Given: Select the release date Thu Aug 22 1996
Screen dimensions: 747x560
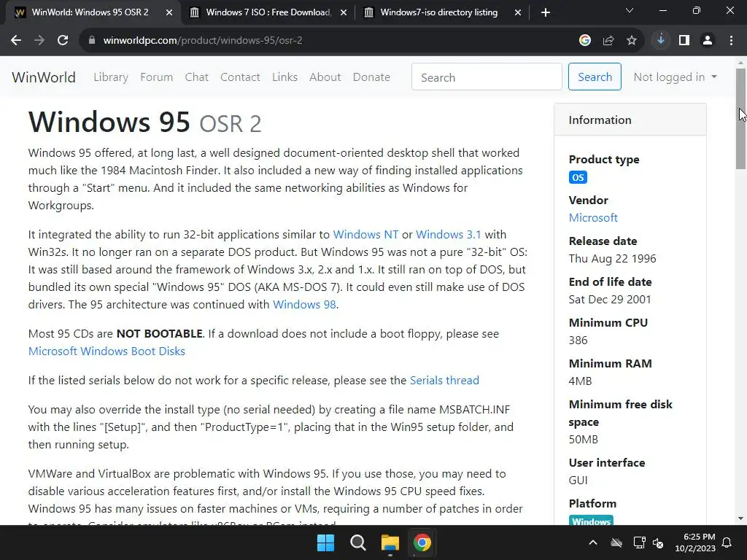Looking at the screenshot, I should (612, 259).
